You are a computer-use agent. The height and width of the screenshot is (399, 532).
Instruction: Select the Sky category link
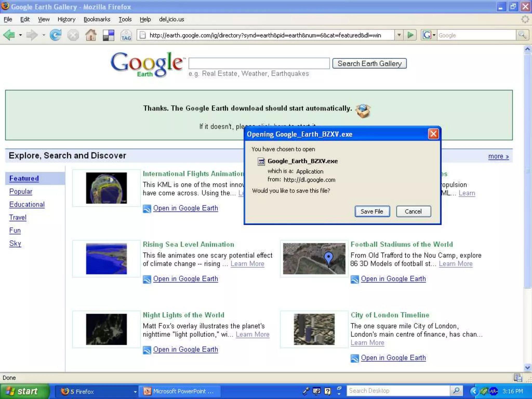pos(15,243)
